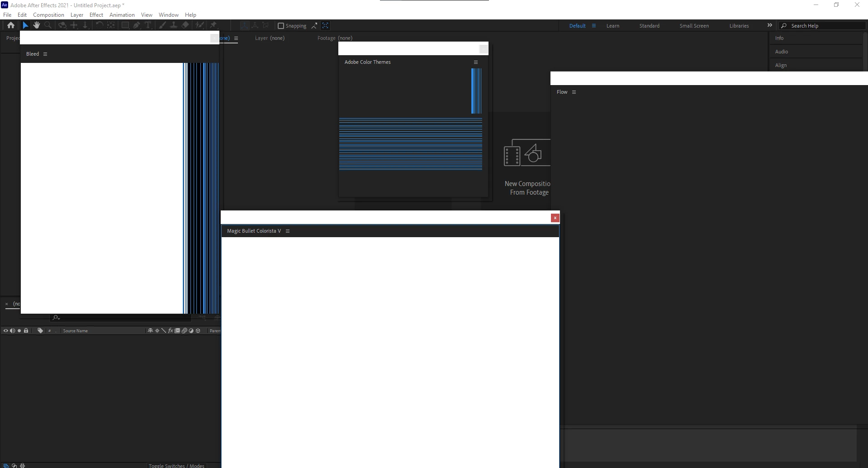Screen dimensions: 868x468
Task: Select the Clone Stamp tool
Action: (x=173, y=25)
